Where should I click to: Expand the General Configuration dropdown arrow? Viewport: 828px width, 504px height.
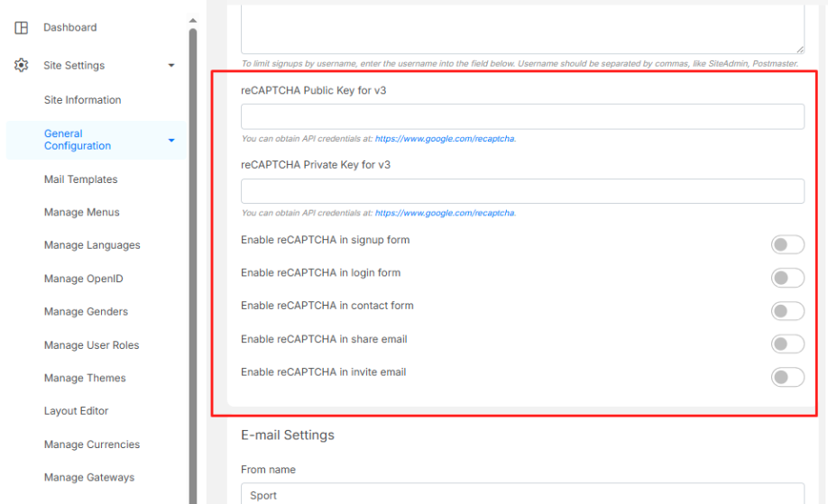click(171, 141)
